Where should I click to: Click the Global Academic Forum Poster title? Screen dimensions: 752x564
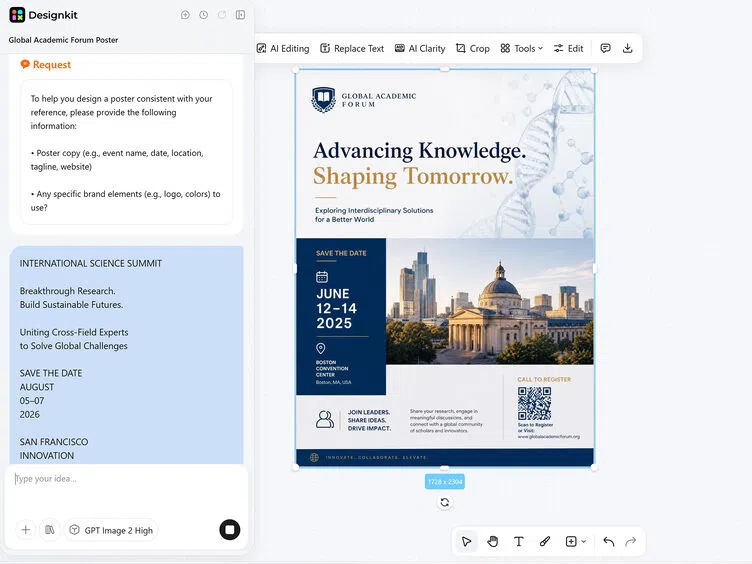coord(63,40)
